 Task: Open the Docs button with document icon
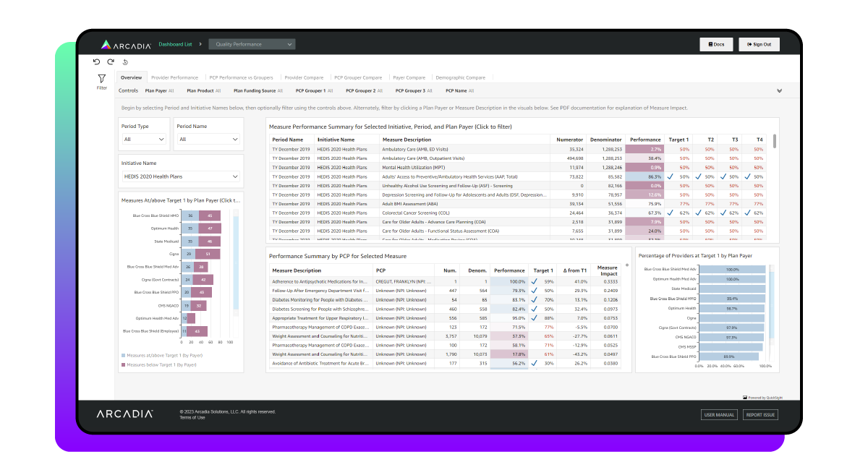(x=715, y=44)
